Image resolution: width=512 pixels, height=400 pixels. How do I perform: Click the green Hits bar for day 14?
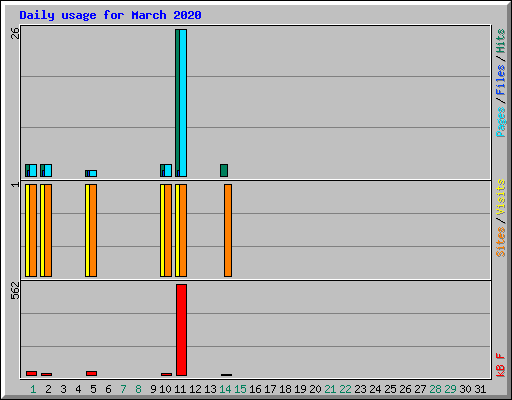point(224,170)
